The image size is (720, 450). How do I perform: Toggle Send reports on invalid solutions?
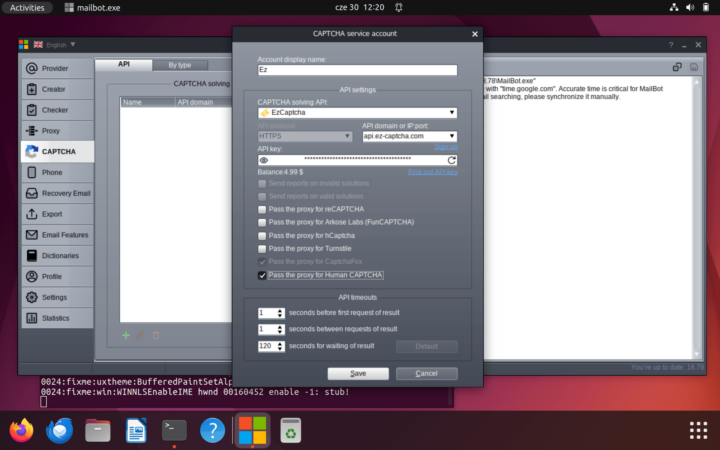pyautogui.click(x=262, y=184)
